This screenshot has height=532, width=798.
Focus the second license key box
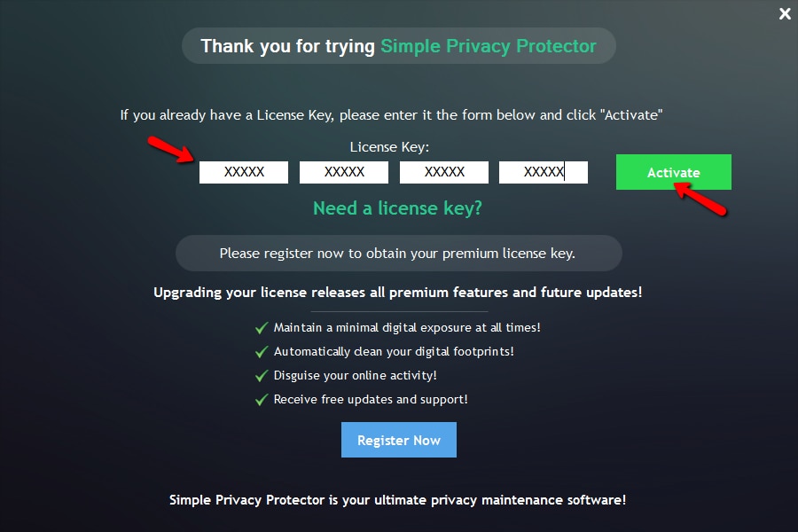[344, 172]
